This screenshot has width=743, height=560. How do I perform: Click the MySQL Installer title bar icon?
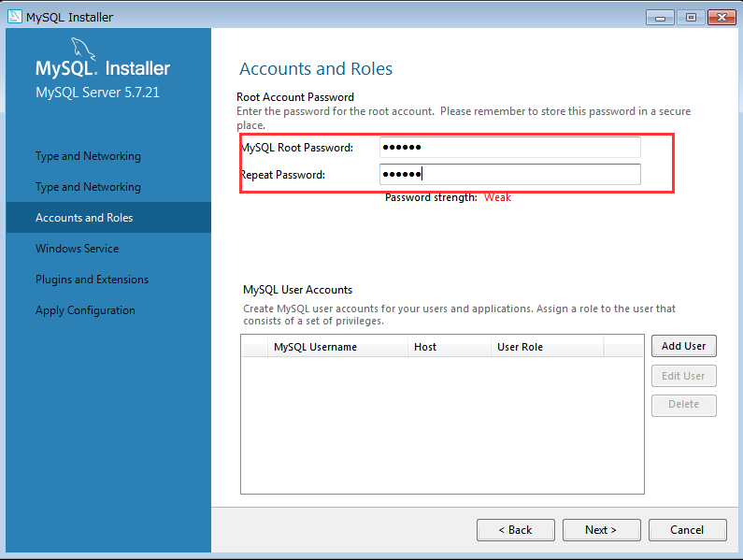coord(13,17)
